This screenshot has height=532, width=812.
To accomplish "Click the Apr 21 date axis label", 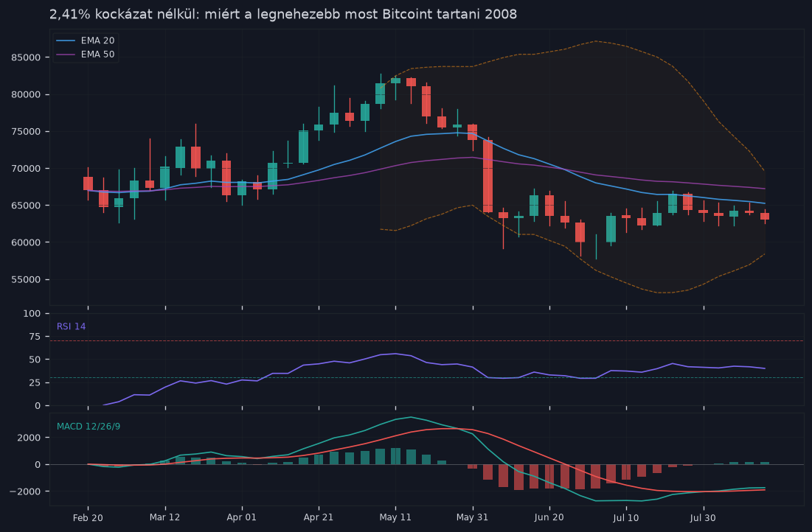I will pos(319,517).
